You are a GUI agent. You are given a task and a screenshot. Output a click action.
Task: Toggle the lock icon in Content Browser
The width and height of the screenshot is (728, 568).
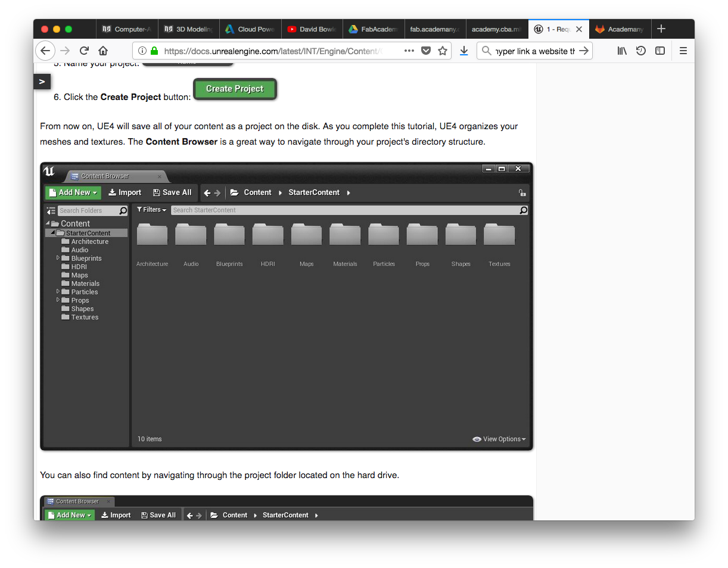pyautogui.click(x=522, y=193)
